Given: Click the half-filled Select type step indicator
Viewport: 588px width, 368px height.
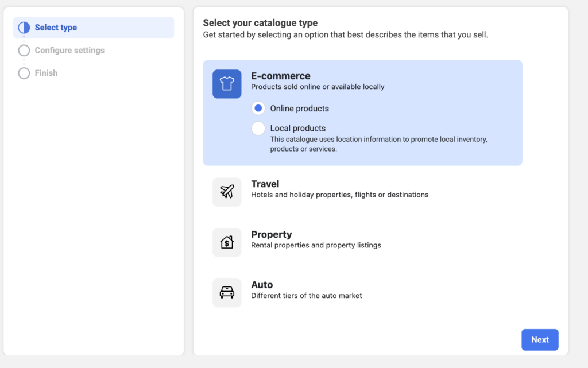Looking at the screenshot, I should click(24, 27).
